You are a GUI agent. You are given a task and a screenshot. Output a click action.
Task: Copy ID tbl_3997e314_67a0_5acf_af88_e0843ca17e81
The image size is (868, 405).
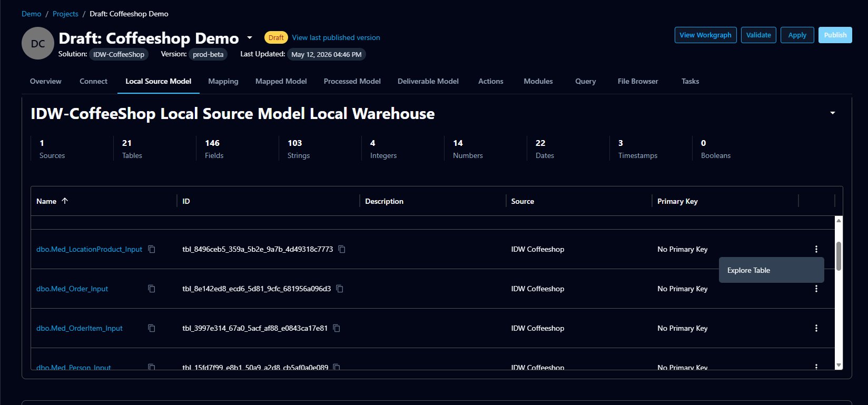pos(337,328)
